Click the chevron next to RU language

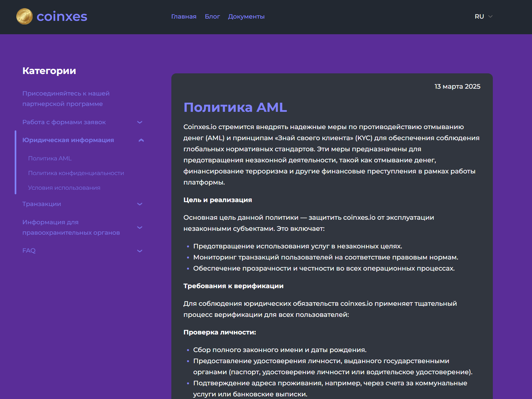click(x=490, y=17)
